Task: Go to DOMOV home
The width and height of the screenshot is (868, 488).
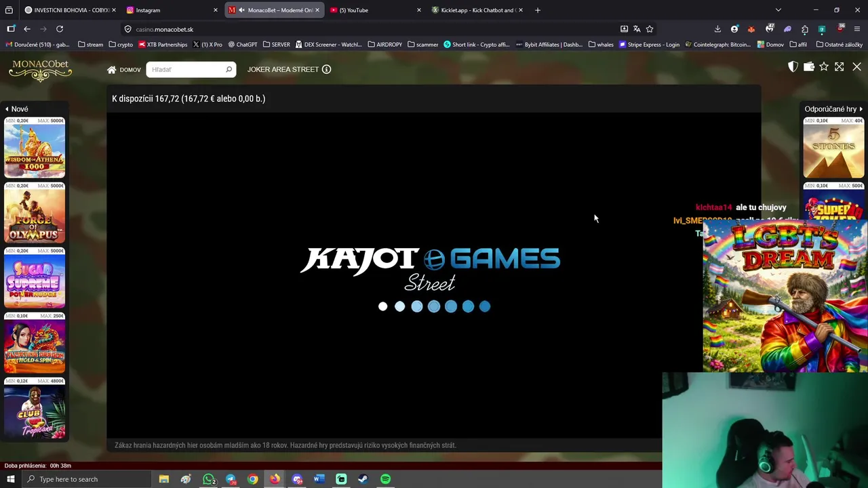Action: pyautogui.click(x=124, y=69)
